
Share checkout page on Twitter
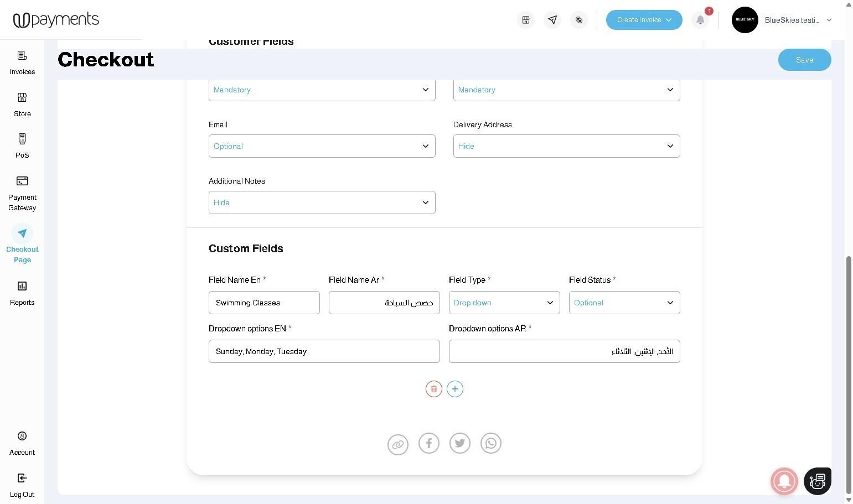tap(460, 443)
